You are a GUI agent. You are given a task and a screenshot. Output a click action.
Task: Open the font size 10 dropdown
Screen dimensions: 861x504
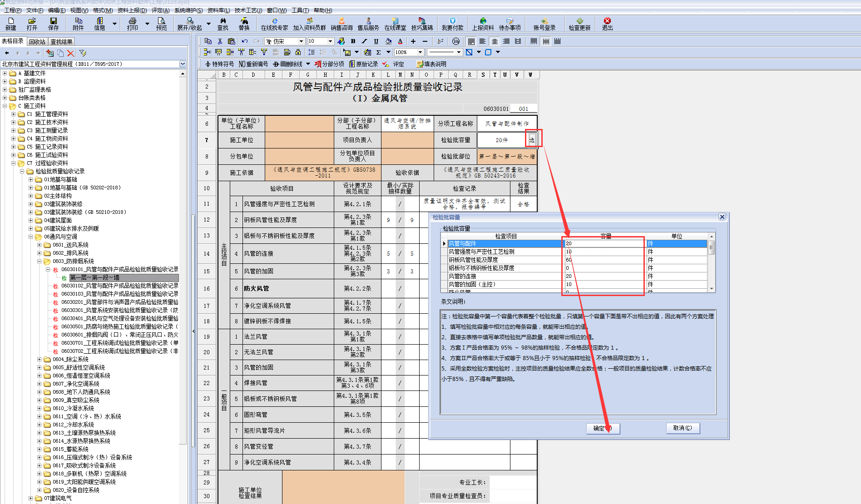click(x=331, y=41)
